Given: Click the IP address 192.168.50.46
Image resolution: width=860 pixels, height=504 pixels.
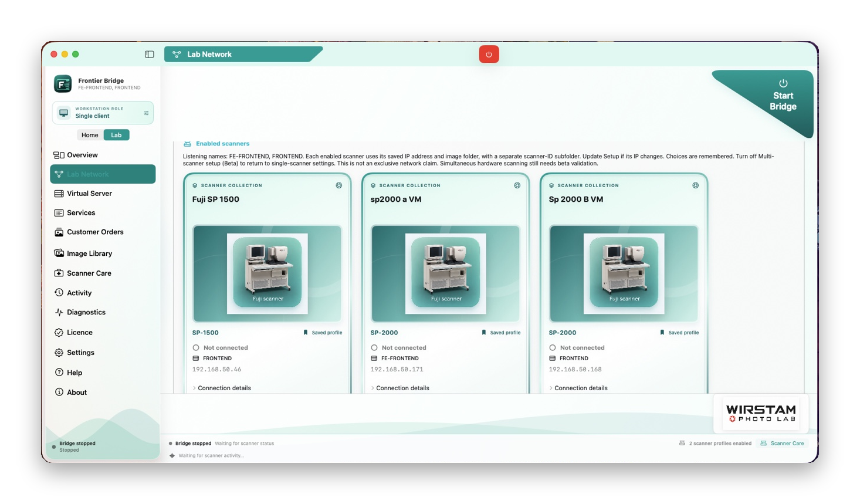Looking at the screenshot, I should pyautogui.click(x=216, y=370).
